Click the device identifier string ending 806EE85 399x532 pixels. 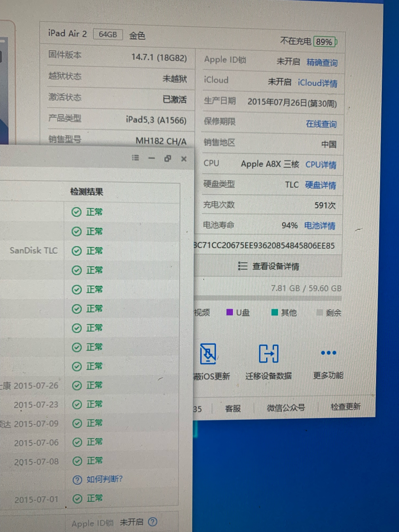pos(264,246)
